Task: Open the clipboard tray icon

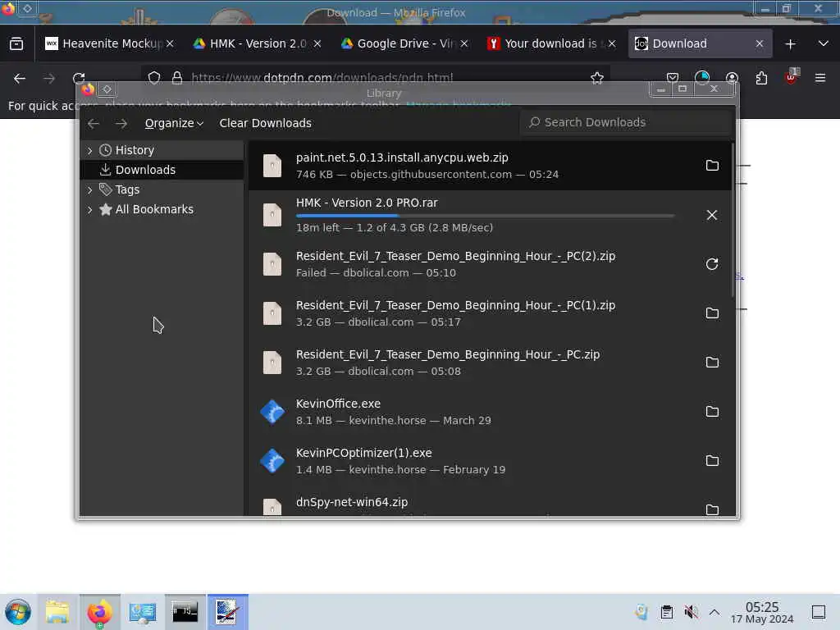Action: [666, 612]
